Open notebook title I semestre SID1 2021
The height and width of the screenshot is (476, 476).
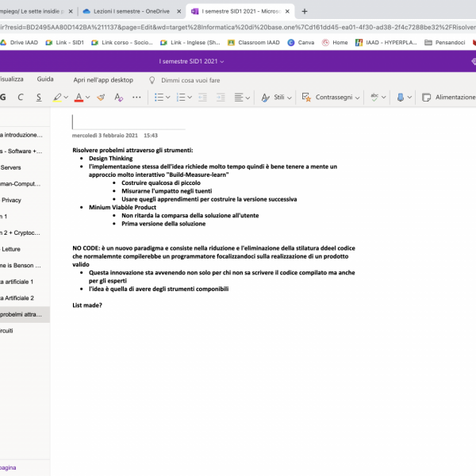point(191,61)
